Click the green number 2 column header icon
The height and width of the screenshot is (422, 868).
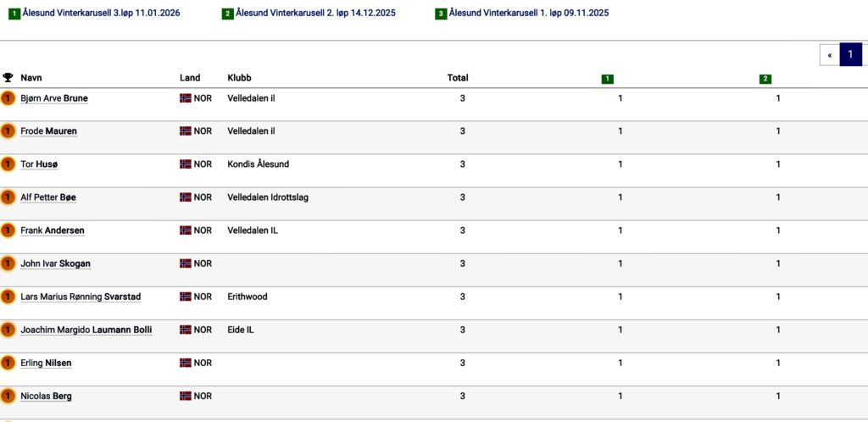pos(765,79)
